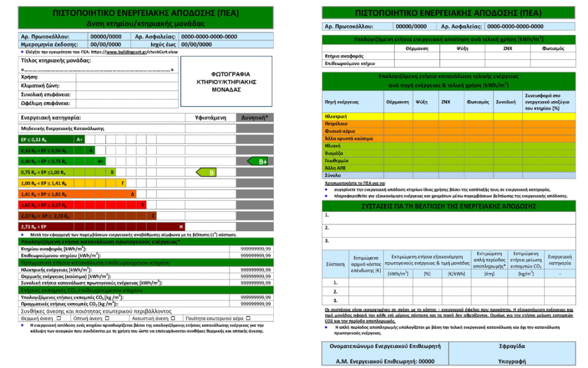
Task: Click the first recommendation line under ΣΥΣΤΑΣΕΙΣ
Action: point(448,215)
